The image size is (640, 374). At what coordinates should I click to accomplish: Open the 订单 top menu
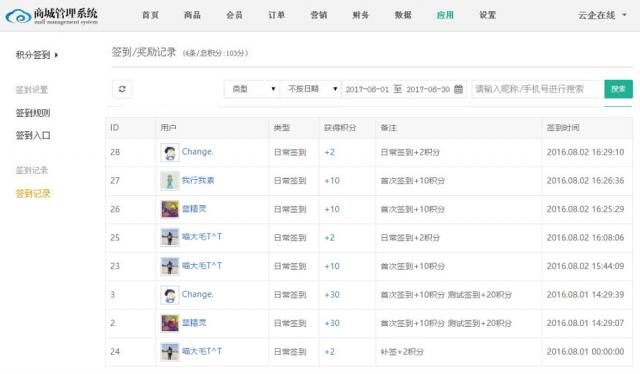[x=276, y=15]
